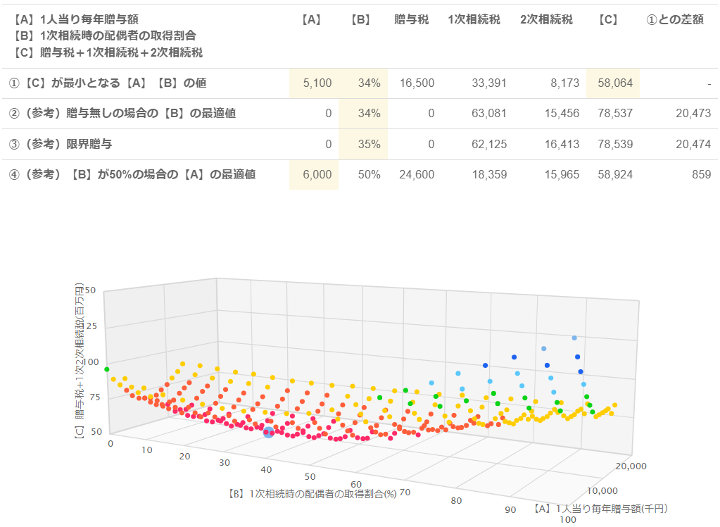Viewport: 720px width, 527px height.
Task: Click the topmost light-blue data point in chart
Action: pyautogui.click(x=574, y=338)
